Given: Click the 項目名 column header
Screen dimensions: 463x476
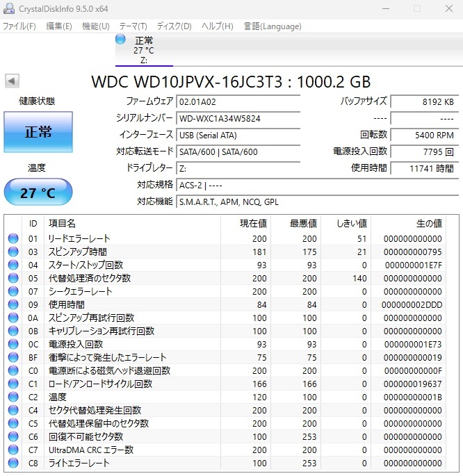Looking at the screenshot, I should (132, 224).
